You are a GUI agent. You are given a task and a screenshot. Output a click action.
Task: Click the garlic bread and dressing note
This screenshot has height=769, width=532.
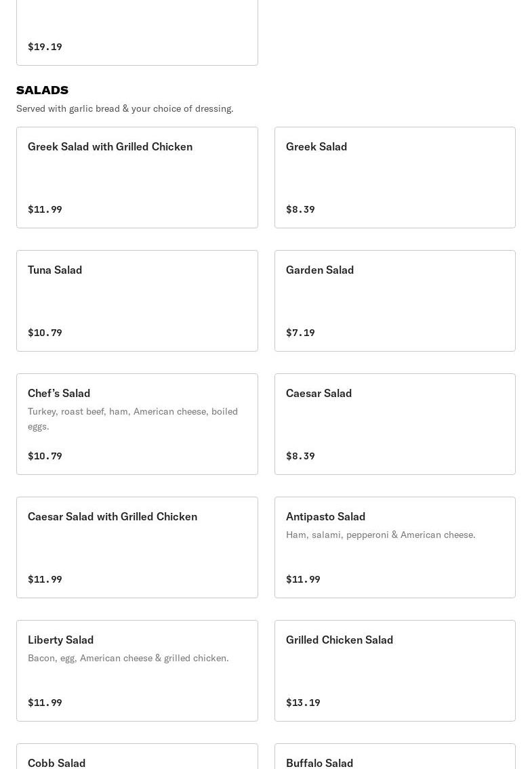pyautogui.click(x=125, y=108)
